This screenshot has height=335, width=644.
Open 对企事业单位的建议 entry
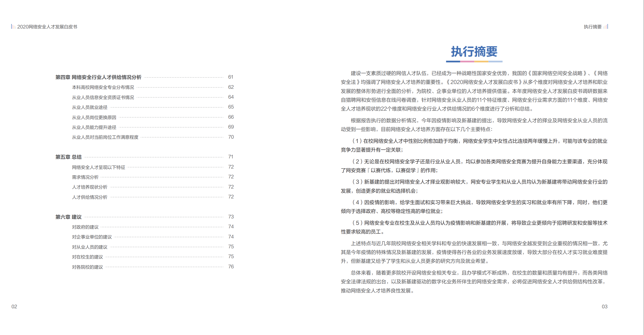92,237
